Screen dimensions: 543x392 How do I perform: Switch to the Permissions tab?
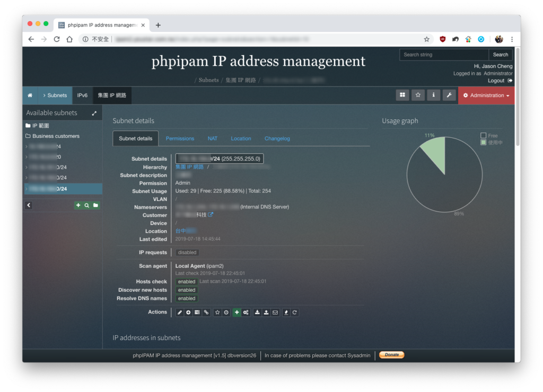[x=180, y=138]
